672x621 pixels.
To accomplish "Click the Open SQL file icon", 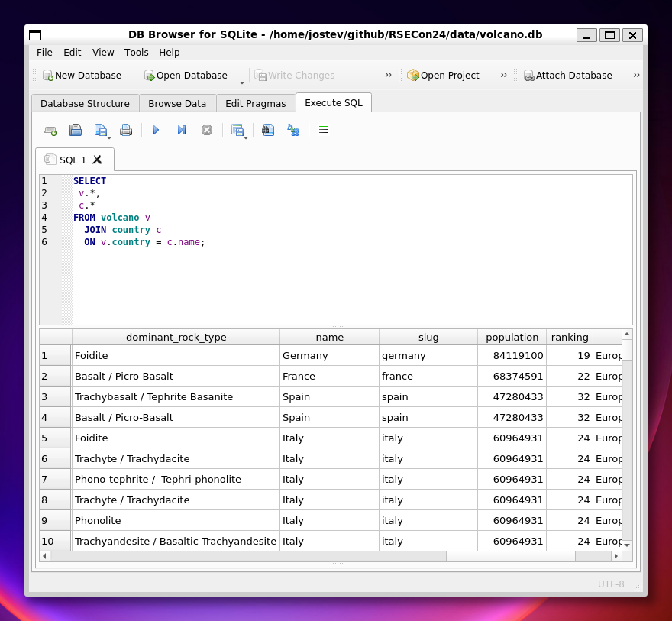I will pos(76,131).
